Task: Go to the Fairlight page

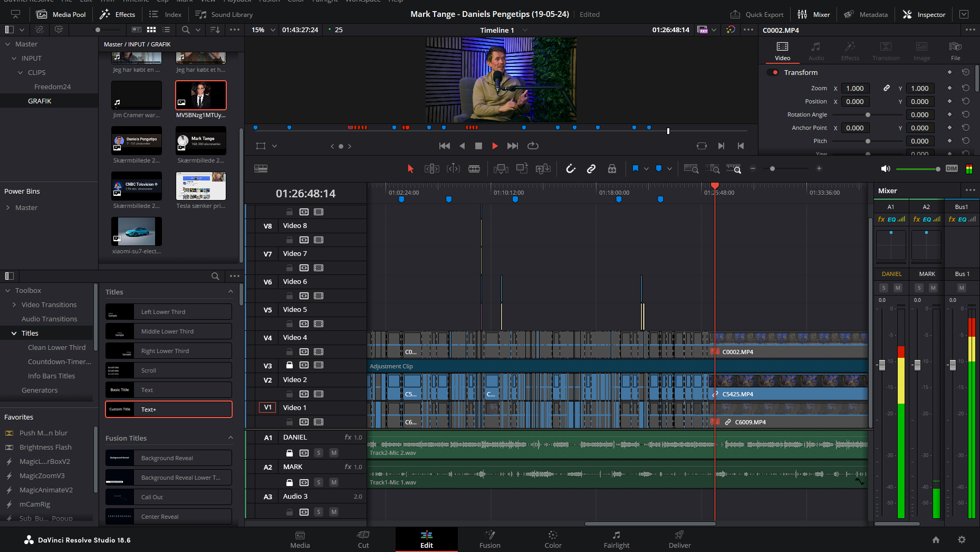Action: 617,539
